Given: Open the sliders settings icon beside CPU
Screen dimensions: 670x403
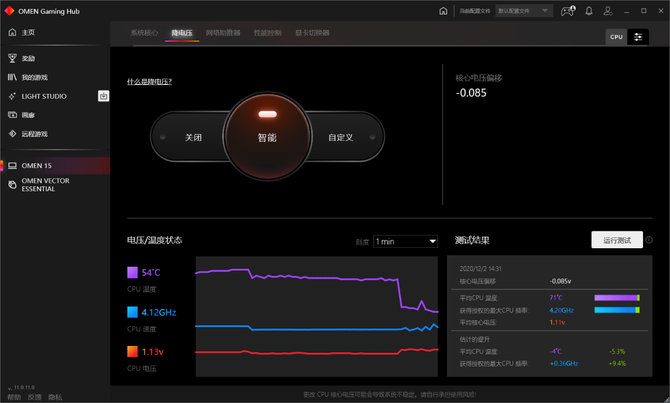Looking at the screenshot, I should click(x=638, y=37).
